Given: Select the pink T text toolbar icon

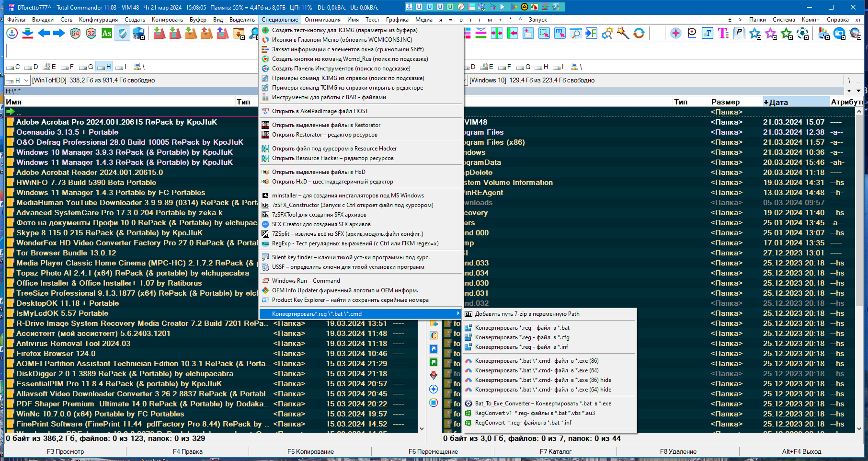Looking at the screenshot, I should pos(722,33).
